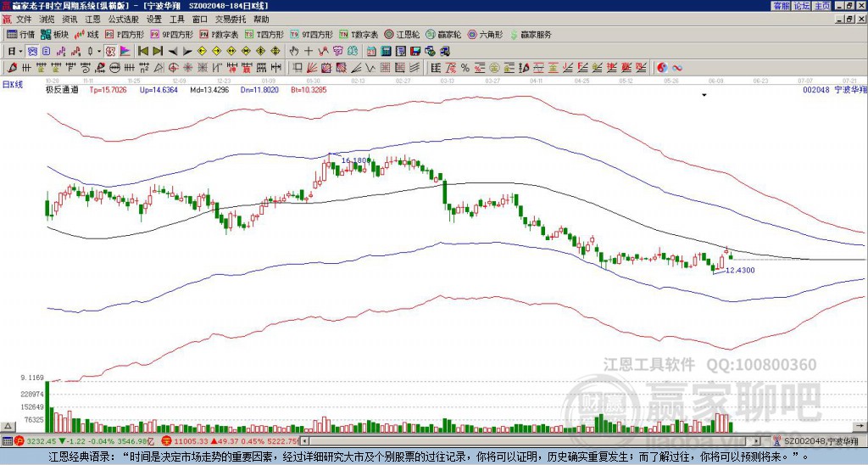Image resolution: width=868 pixels, height=465 pixels.
Task: Click the floppy disk save icon
Action: tap(415, 52)
